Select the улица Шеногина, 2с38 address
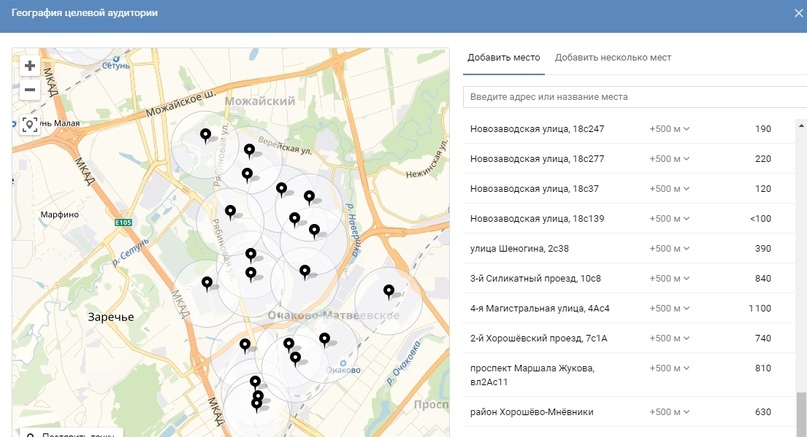This screenshot has height=437, width=807. [x=519, y=248]
